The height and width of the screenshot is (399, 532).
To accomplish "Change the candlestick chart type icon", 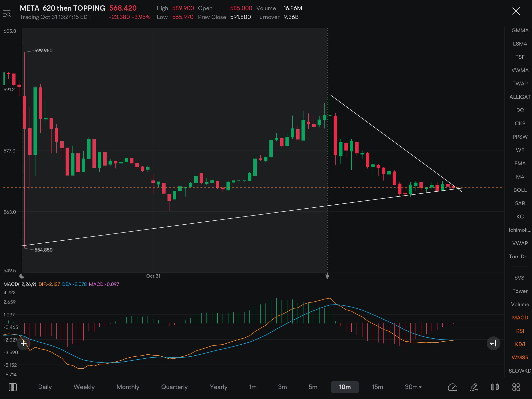I will point(495,387).
